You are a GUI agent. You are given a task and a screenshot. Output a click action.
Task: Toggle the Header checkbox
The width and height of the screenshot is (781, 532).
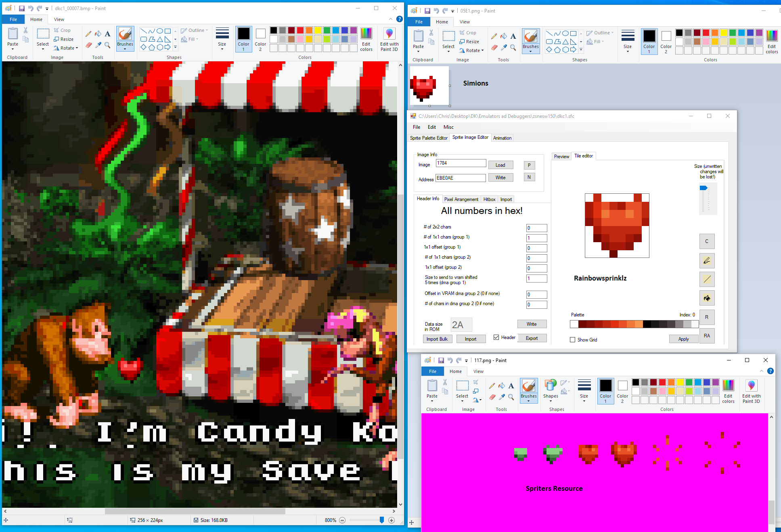[496, 337]
